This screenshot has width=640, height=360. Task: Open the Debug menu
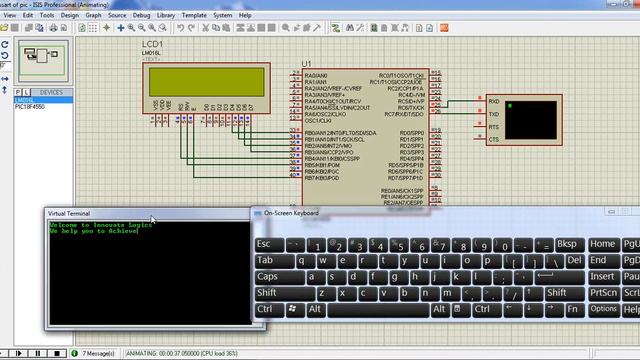point(142,15)
